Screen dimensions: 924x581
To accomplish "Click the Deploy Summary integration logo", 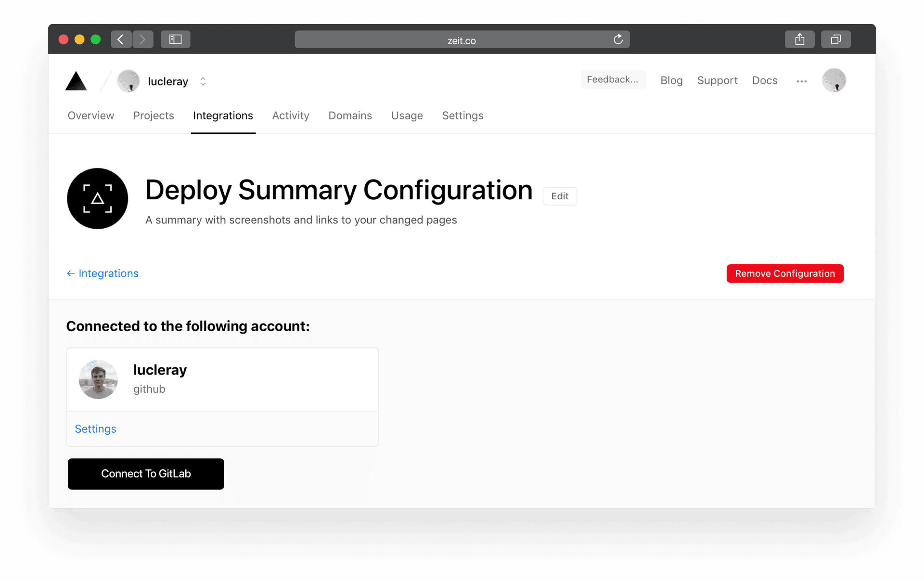I will (x=98, y=198).
